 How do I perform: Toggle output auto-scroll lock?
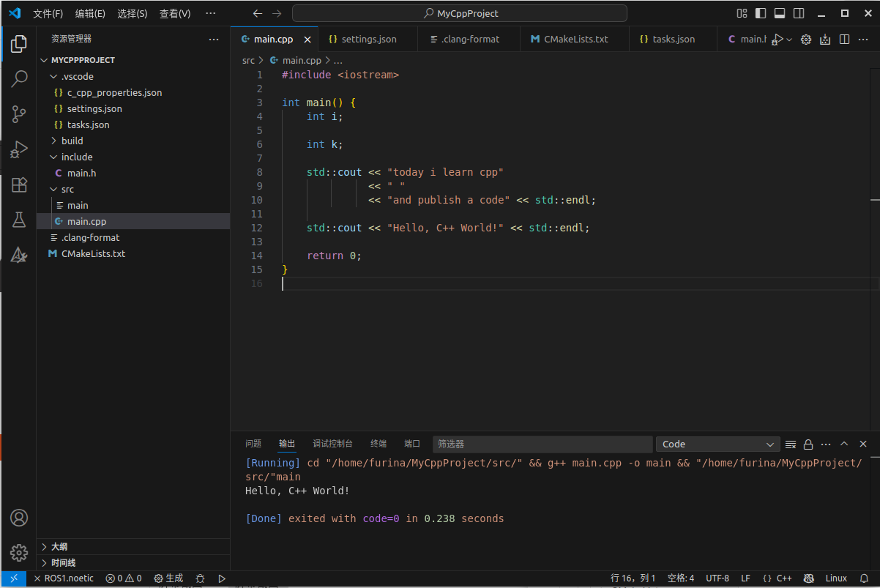(808, 444)
